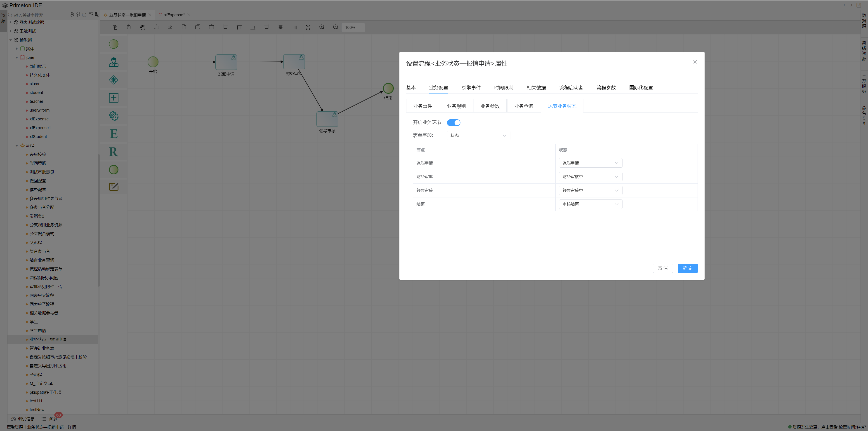The height and width of the screenshot is (431, 868).
Task: Click the clear canvas broom icon
Action: point(156,27)
